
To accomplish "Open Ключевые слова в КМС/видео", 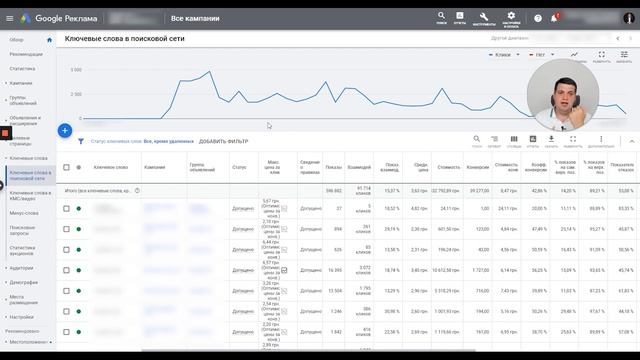I will (30, 196).
